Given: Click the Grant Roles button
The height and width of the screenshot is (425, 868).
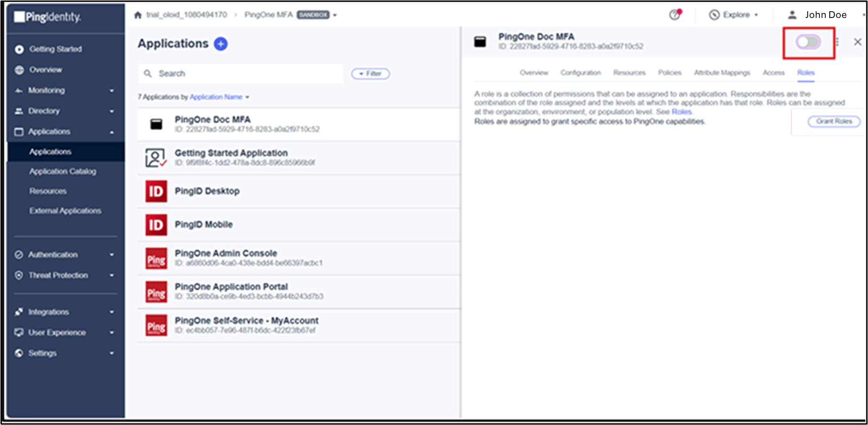Looking at the screenshot, I should click(x=834, y=121).
